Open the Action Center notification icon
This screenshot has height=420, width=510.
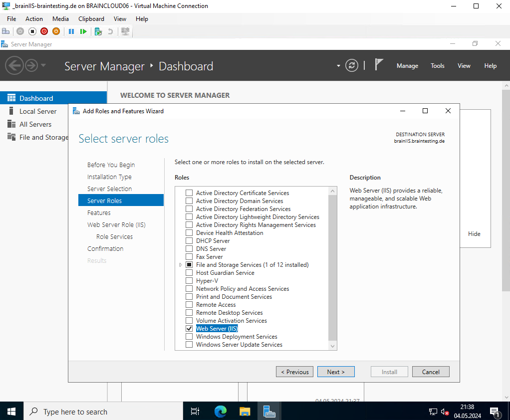coord(495,412)
